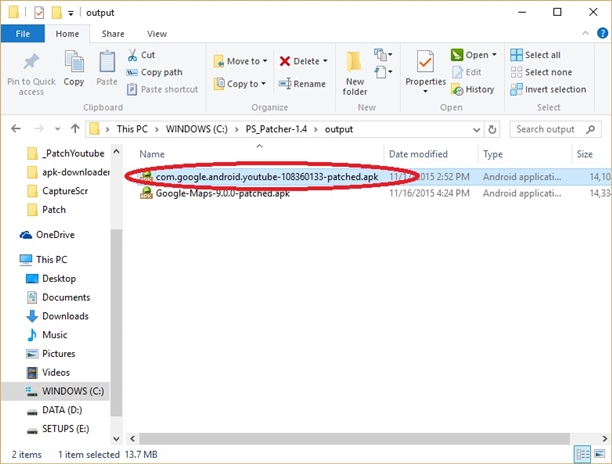Open the Properties checkmark icon
This screenshot has width=612, height=464.
coord(425,62)
